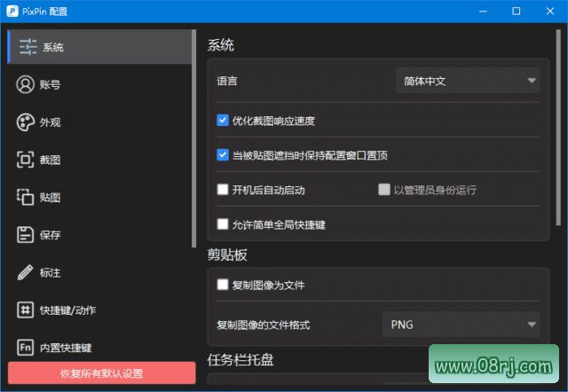The height and width of the screenshot is (392, 568).
Task: Click the PixPin logo in title bar
Action: coord(12,12)
